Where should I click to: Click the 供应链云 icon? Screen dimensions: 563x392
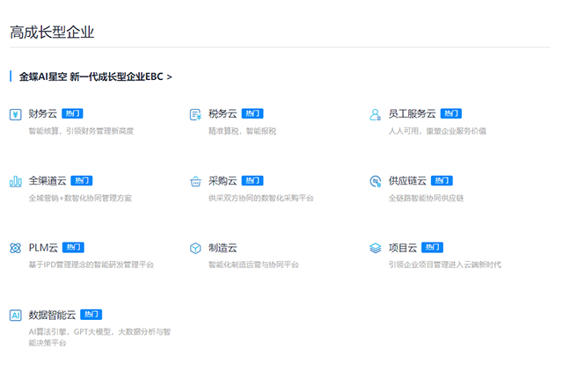tap(376, 181)
